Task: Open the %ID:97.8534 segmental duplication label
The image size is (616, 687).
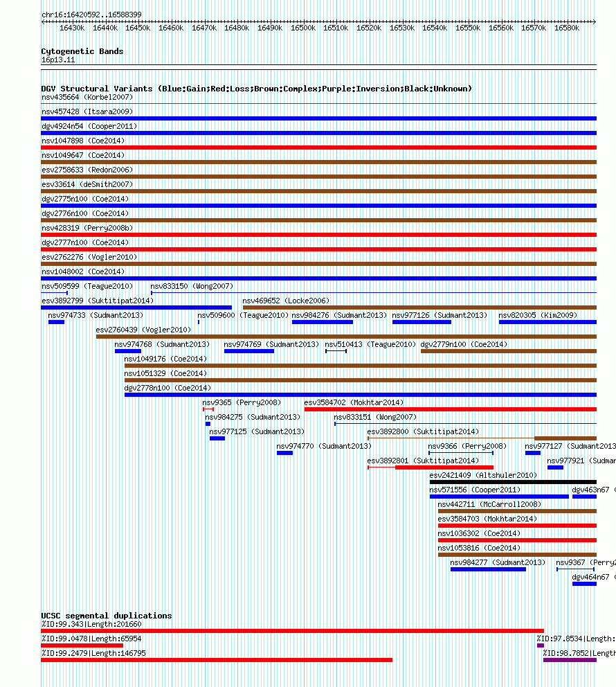Action: coord(576,639)
